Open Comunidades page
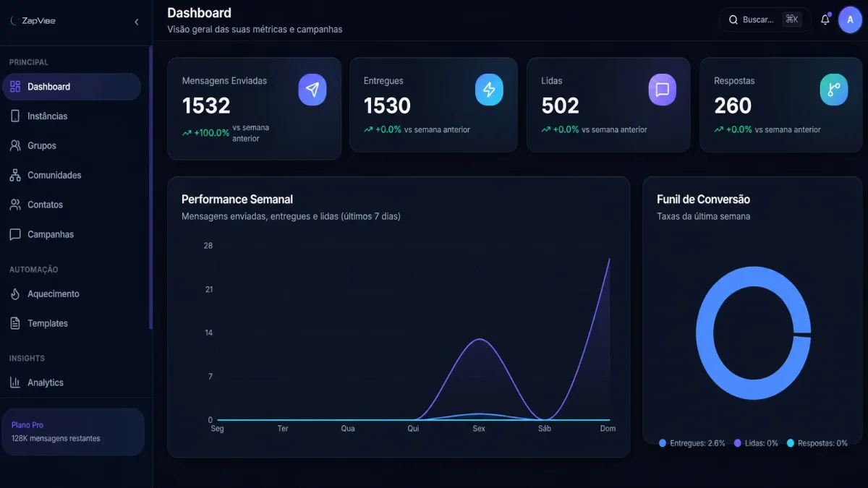868x488 pixels. tap(72, 176)
